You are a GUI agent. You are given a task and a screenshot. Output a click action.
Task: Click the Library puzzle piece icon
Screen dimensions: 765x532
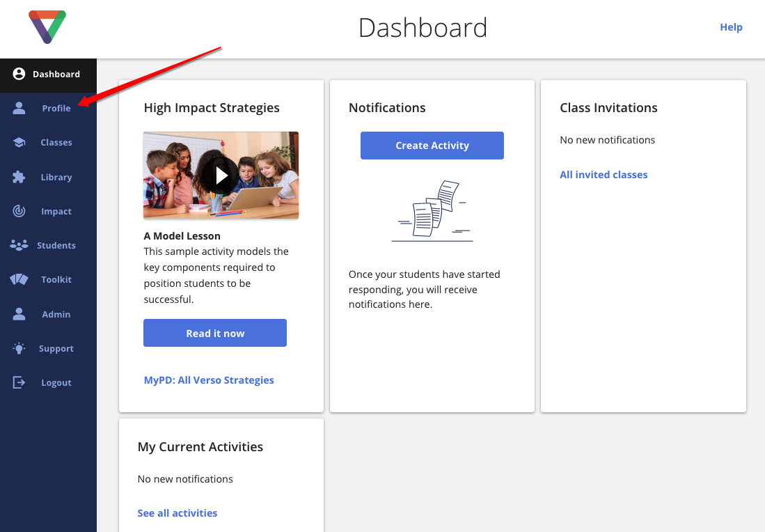(x=19, y=177)
